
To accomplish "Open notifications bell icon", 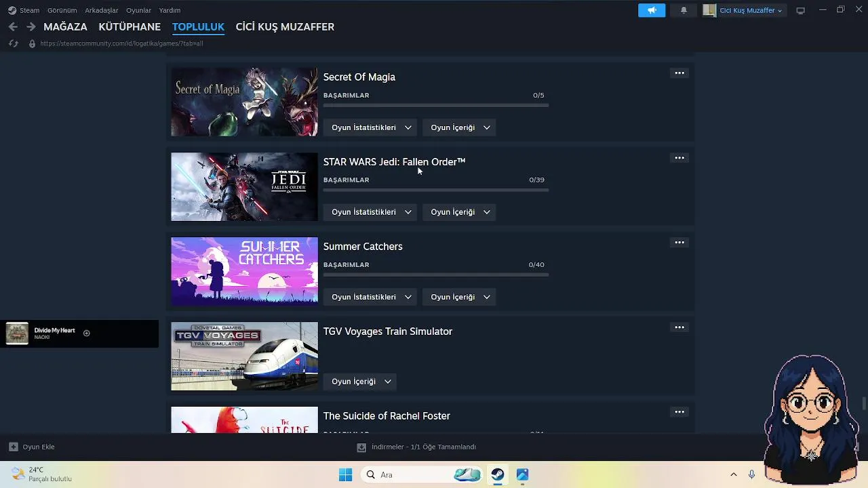I will (x=684, y=10).
